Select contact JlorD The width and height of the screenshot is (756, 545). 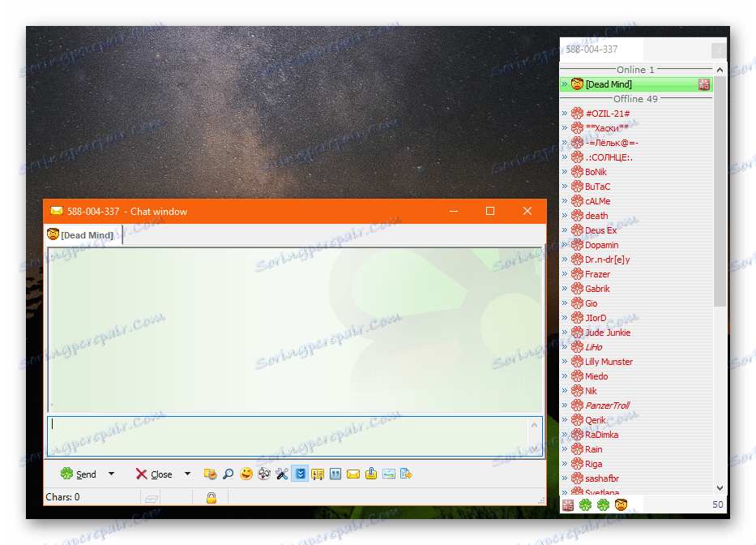pos(636,318)
